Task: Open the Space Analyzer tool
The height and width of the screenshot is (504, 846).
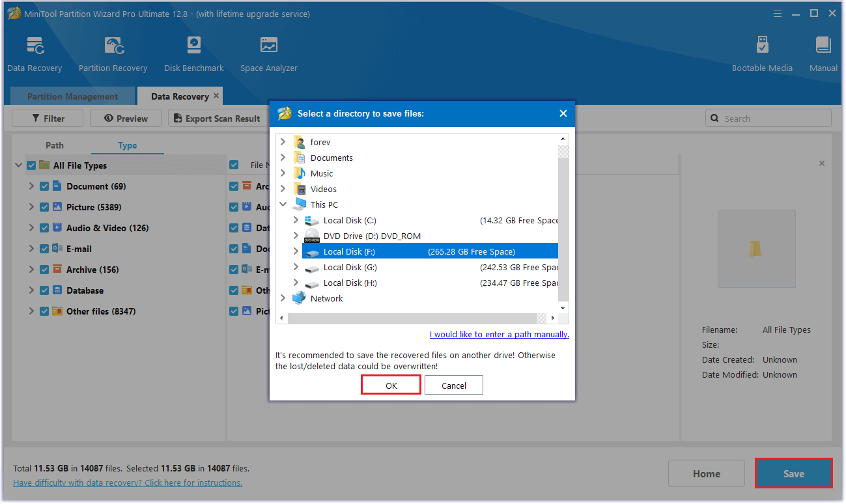Action: (268, 46)
